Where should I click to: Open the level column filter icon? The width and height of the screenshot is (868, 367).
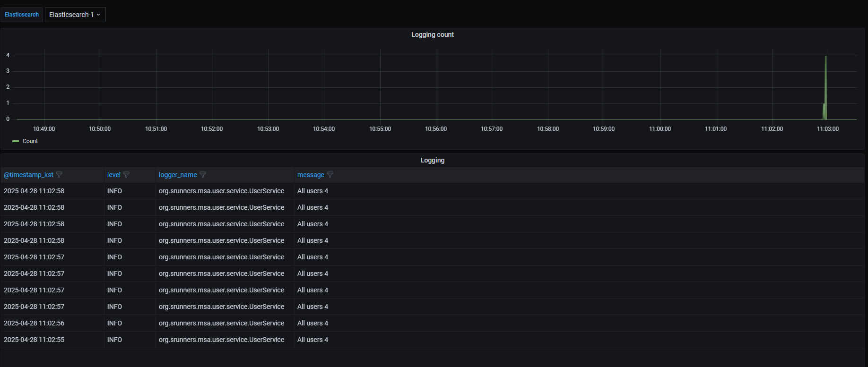point(126,175)
